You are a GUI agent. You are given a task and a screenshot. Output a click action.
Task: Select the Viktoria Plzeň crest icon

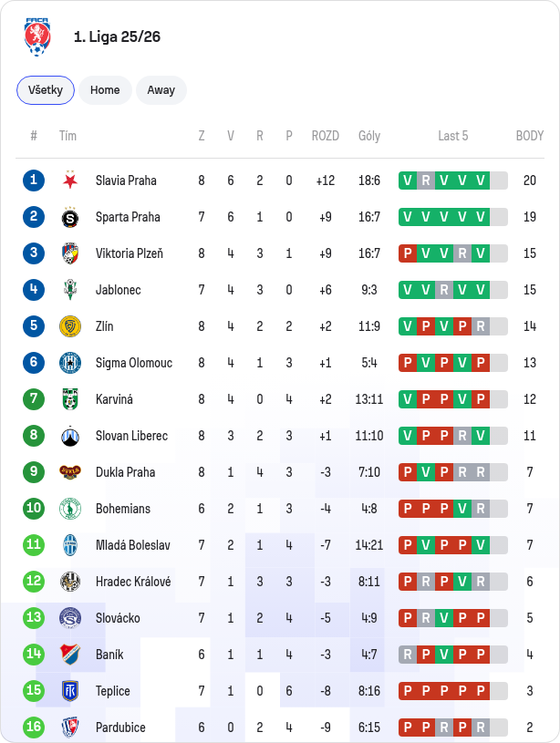tap(70, 253)
